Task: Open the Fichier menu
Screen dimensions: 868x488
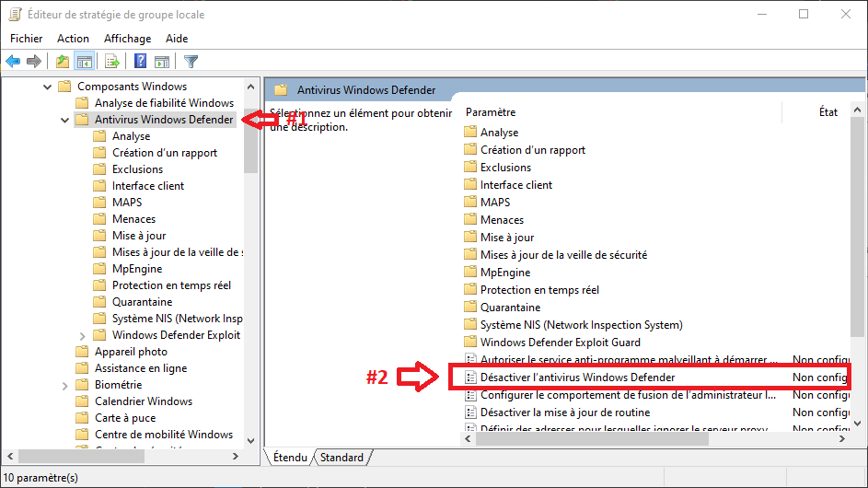Action: point(26,39)
